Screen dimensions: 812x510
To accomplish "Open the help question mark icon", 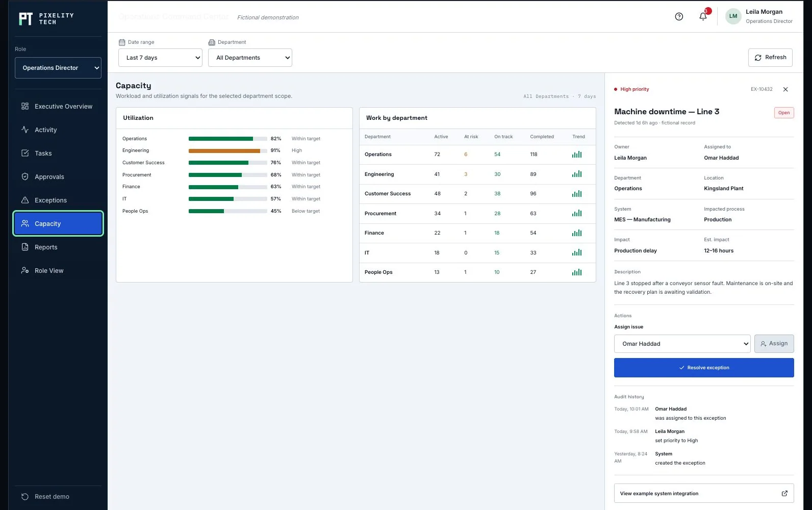I will [679, 16].
